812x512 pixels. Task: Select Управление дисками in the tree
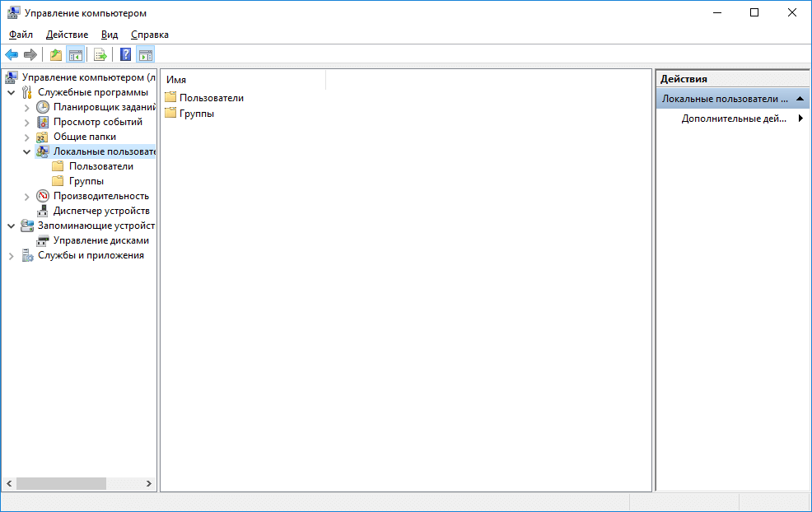[101, 240]
